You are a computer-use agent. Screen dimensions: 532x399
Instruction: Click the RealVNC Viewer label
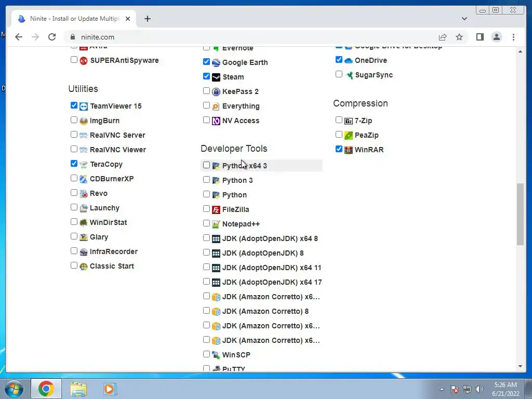pyautogui.click(x=118, y=150)
